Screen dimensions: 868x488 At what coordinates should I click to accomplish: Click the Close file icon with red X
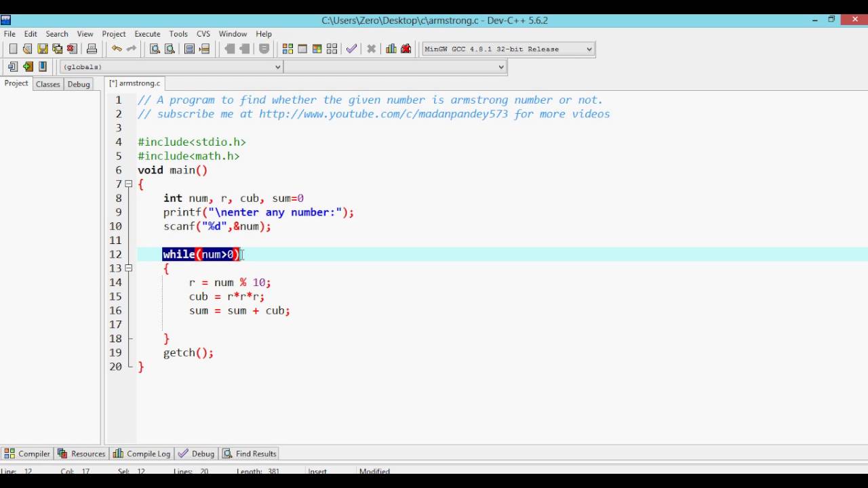(x=72, y=49)
